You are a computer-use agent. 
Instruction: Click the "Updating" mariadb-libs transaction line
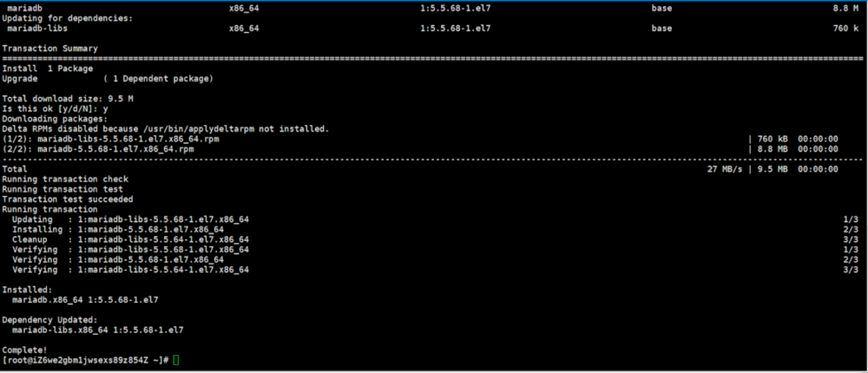coord(130,219)
